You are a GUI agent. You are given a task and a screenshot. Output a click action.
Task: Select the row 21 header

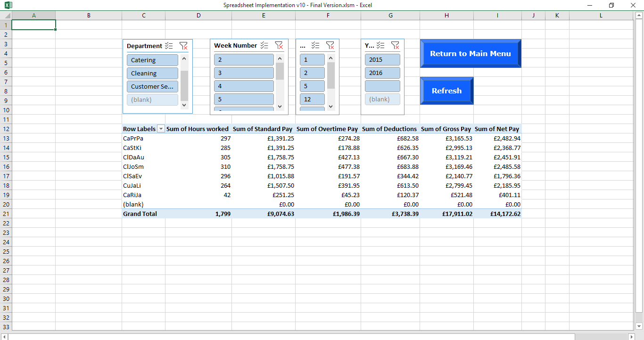pyautogui.click(x=6, y=214)
